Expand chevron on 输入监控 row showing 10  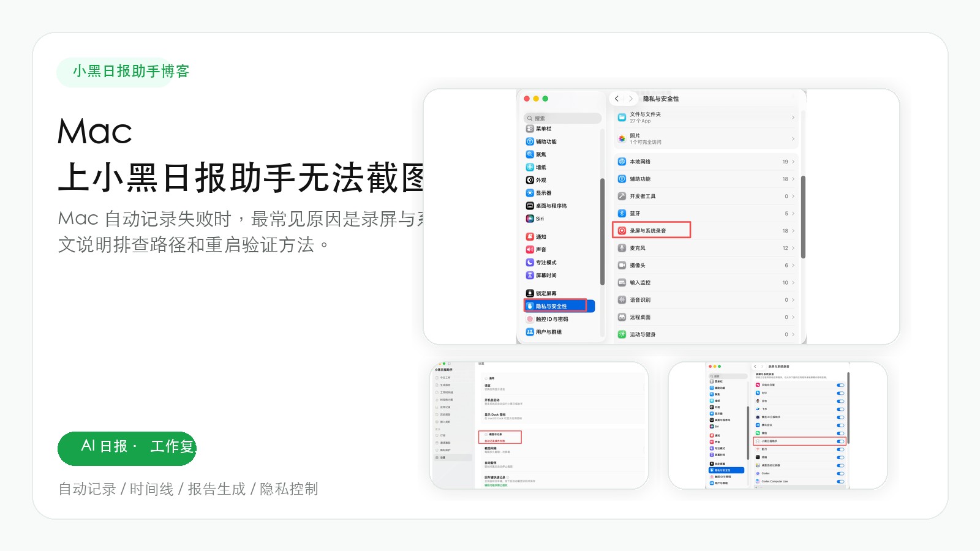(x=793, y=282)
